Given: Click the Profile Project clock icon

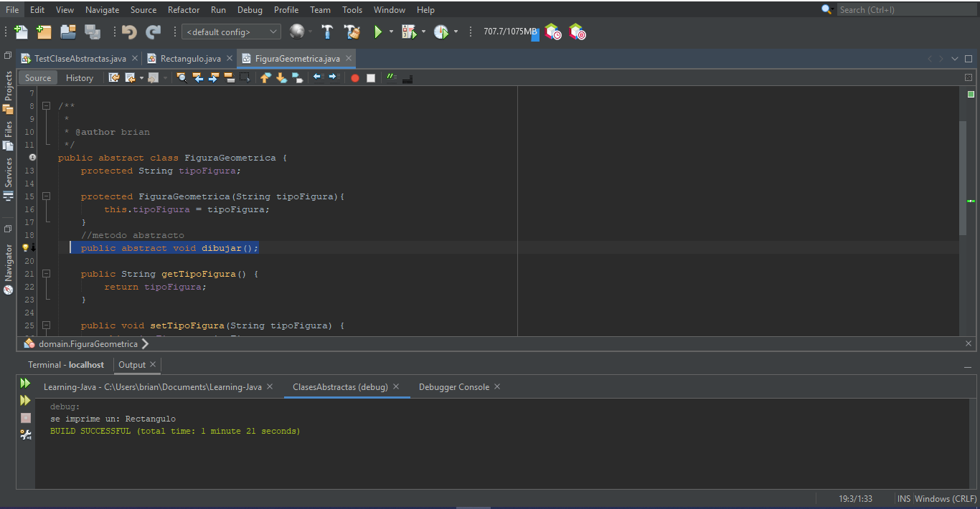Looking at the screenshot, I should click(440, 32).
